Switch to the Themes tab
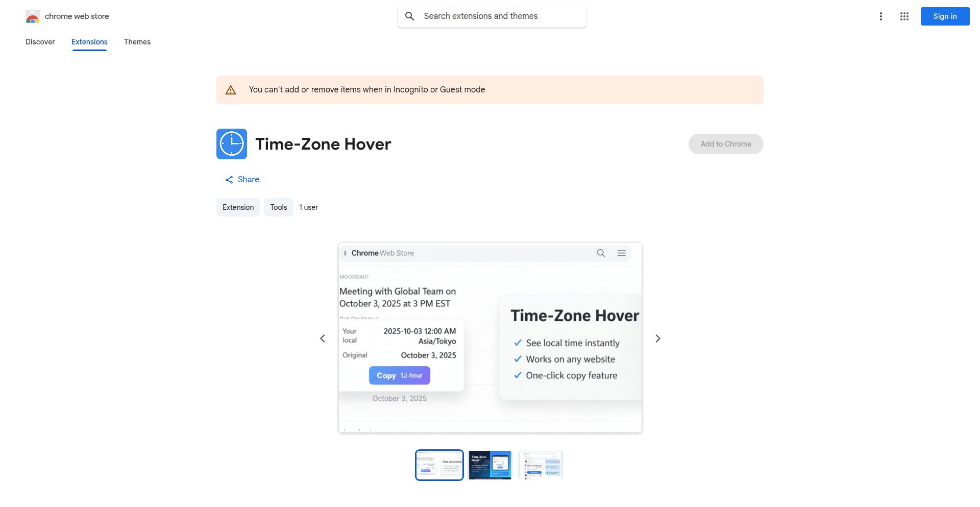This screenshot has height=507, width=980. [137, 42]
